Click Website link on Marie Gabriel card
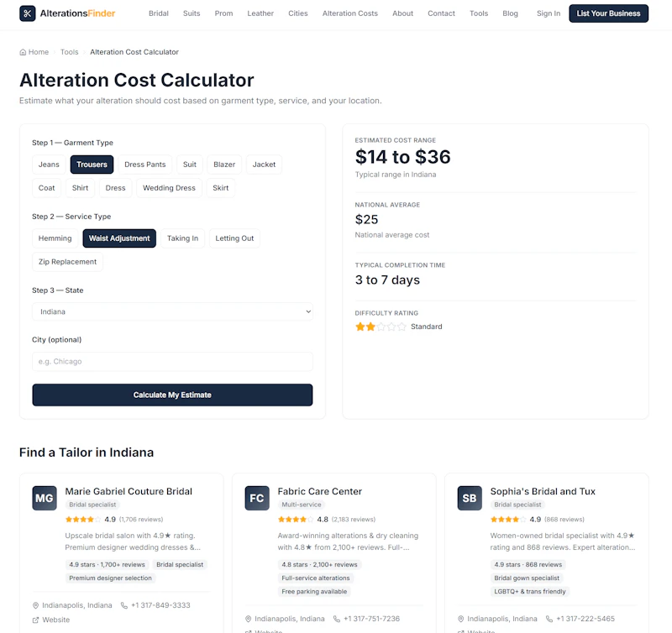672x633 pixels. (55, 620)
